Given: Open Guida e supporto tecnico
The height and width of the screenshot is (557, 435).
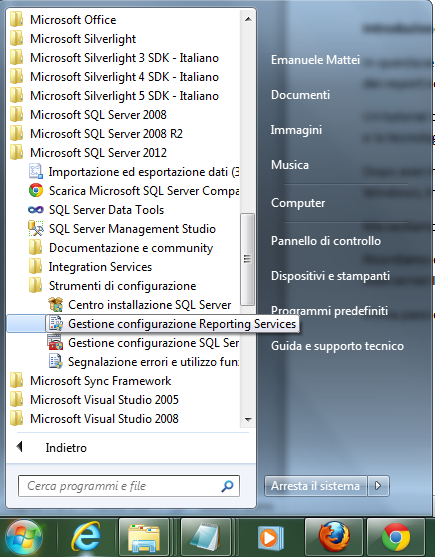Looking at the screenshot, I should click(337, 346).
